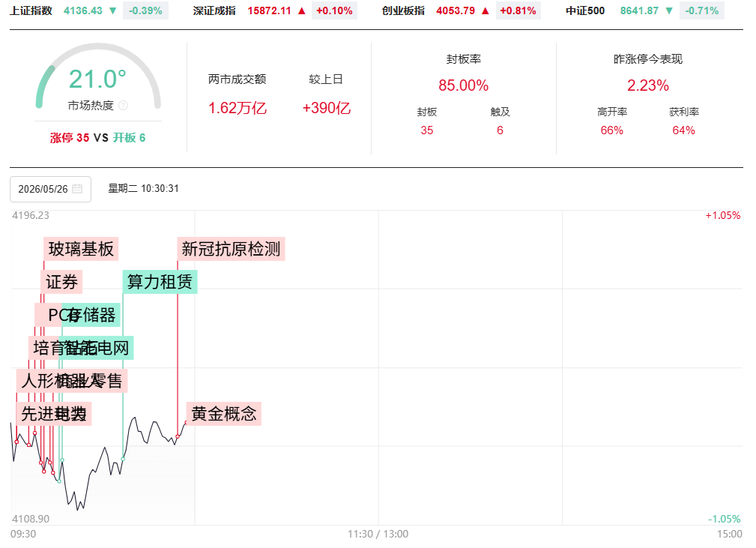The height and width of the screenshot is (548, 756).
Task: Click the 昨涨停今表现 2.23% value
Action: 648,85
